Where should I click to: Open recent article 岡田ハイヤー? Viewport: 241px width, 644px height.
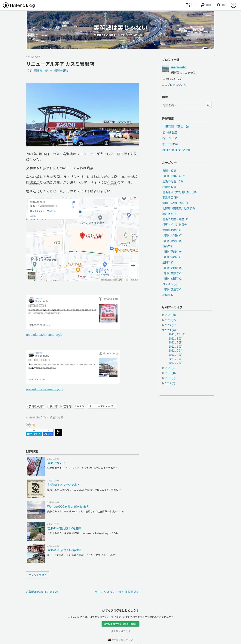point(171,138)
